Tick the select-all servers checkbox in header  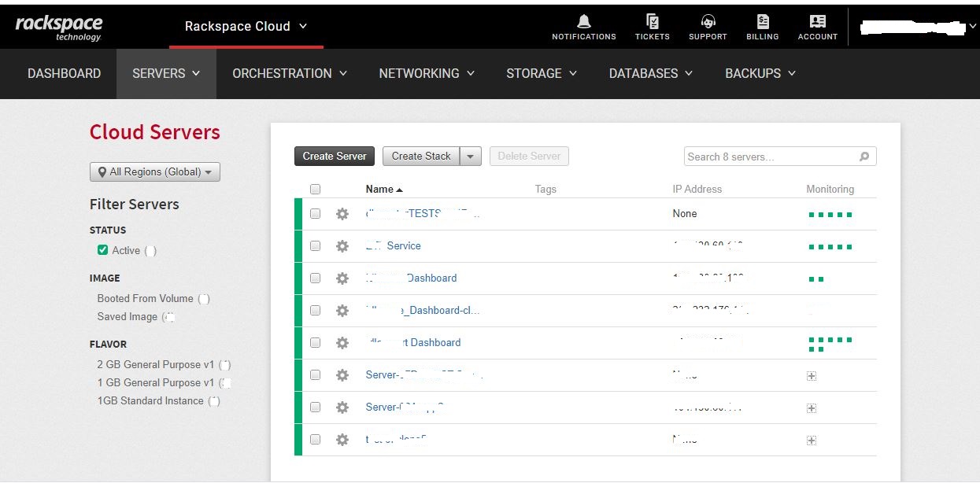316,189
